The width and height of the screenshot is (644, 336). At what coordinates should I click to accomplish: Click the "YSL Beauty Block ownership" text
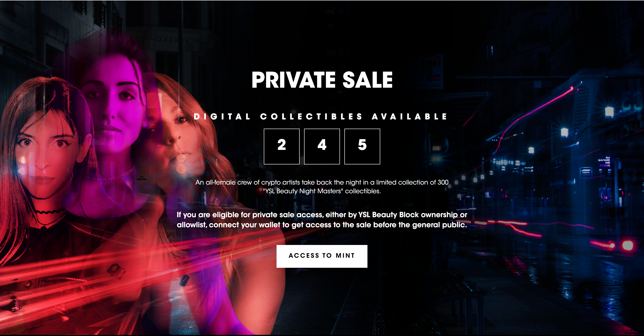pos(408,215)
